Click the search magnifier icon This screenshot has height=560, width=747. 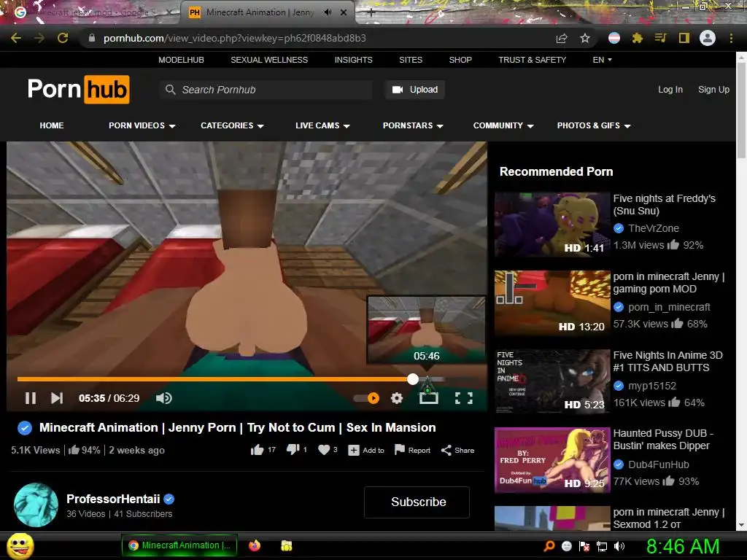[x=170, y=90]
